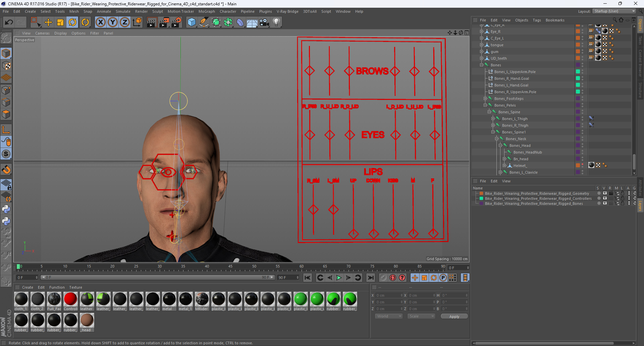This screenshot has width=644, height=346.
Task: Go to start of timeline
Action: coord(308,278)
